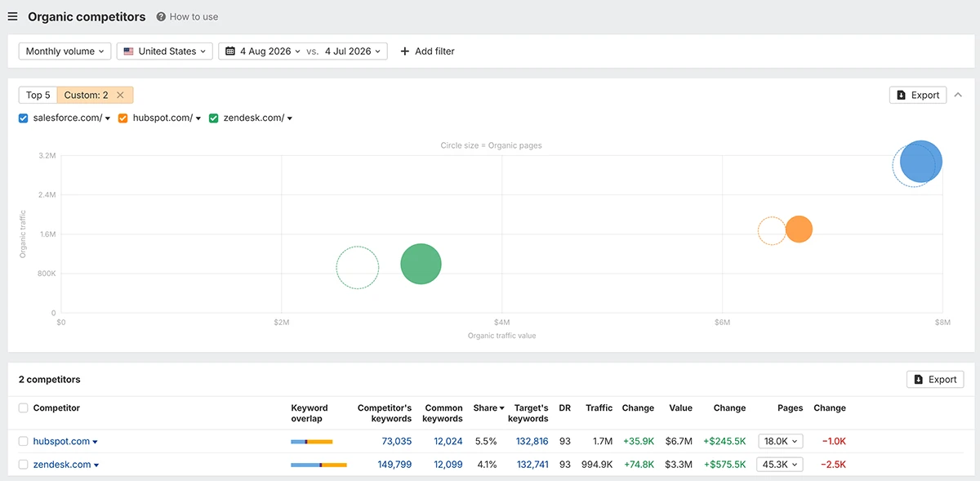This screenshot has height=481, width=980.
Task: Check the zendesk.com row checkbox
Action: point(24,465)
